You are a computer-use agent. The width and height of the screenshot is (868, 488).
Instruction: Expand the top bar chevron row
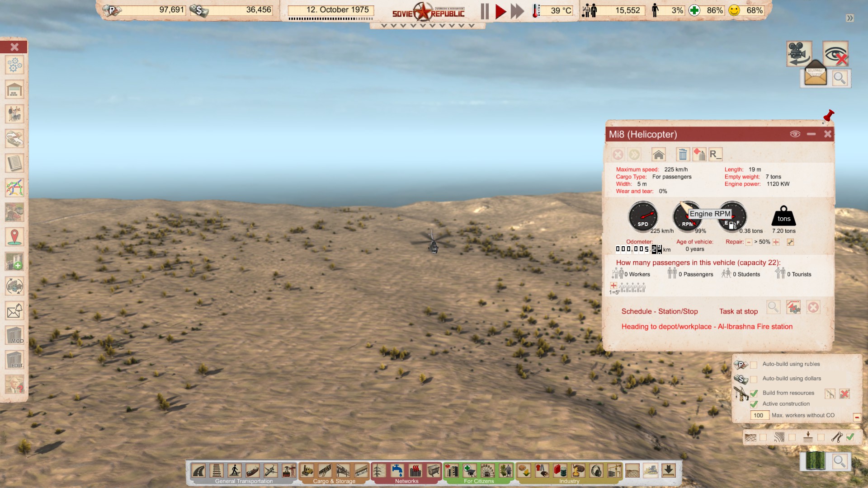[427, 26]
